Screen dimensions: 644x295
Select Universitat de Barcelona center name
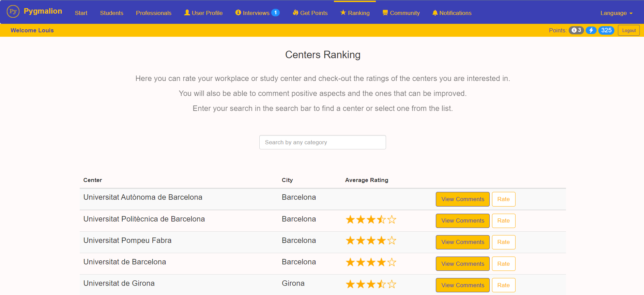125,262
